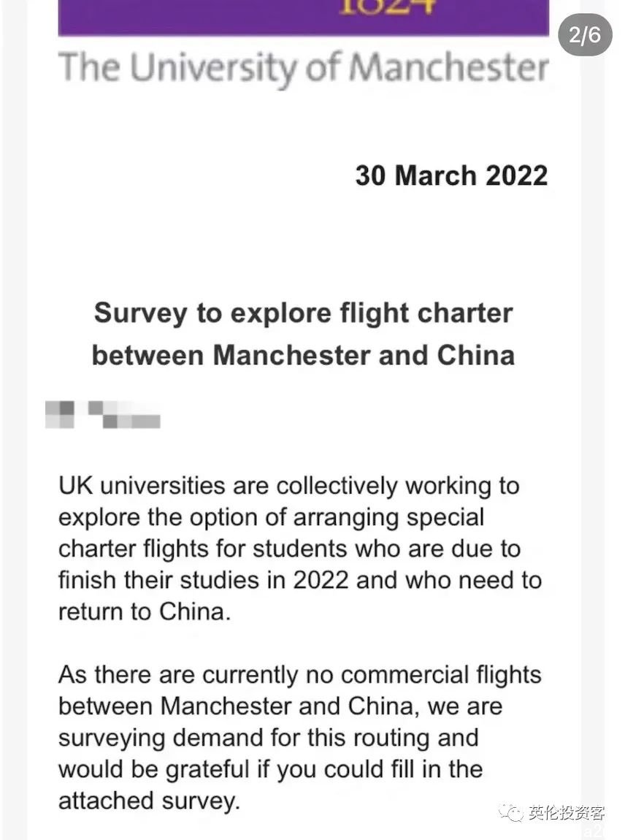Click the word Manchester in the university logo

click(448, 67)
